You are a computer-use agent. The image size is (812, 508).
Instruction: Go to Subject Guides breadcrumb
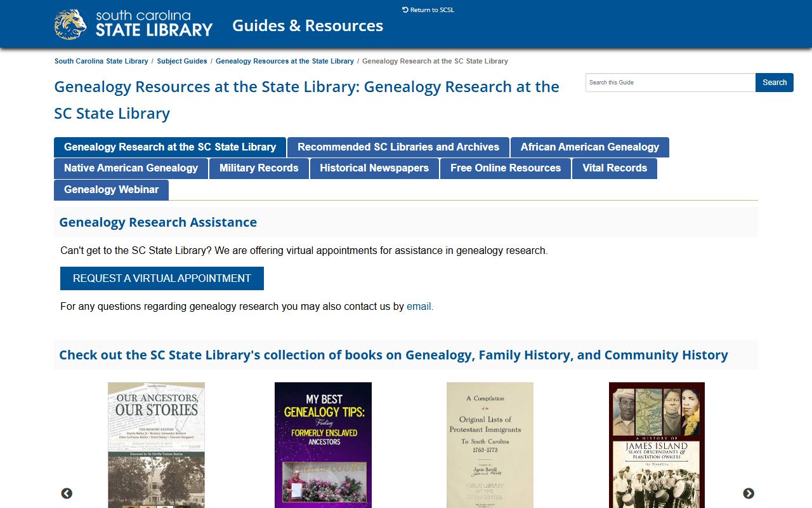click(x=182, y=61)
